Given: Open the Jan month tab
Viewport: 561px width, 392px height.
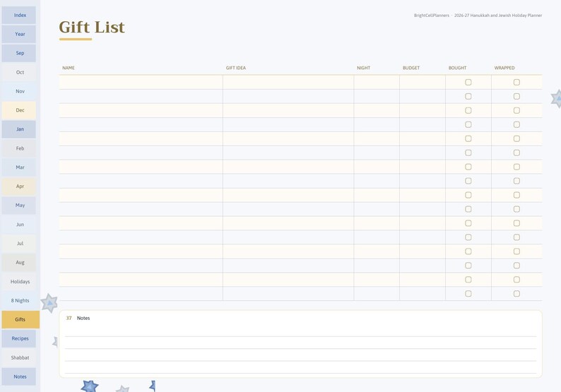Looking at the screenshot, I should (x=19, y=129).
